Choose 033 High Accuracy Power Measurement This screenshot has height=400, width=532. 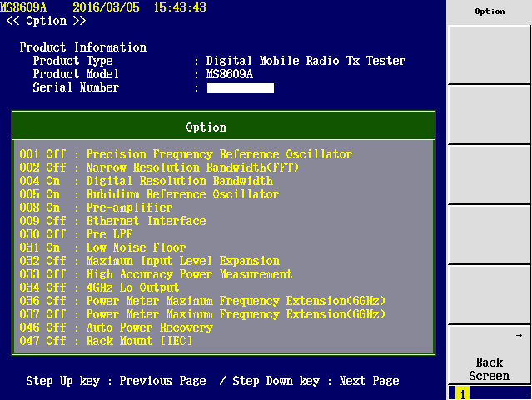tap(156, 274)
